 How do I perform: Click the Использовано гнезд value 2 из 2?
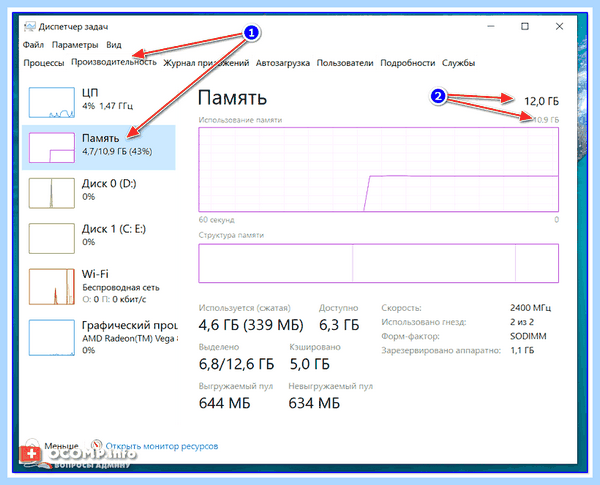pos(522,322)
